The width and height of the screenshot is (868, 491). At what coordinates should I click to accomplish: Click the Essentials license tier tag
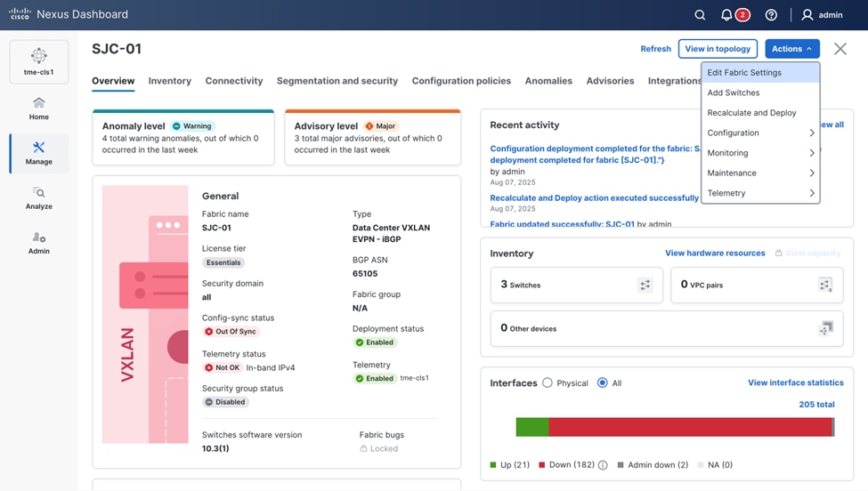coord(223,262)
